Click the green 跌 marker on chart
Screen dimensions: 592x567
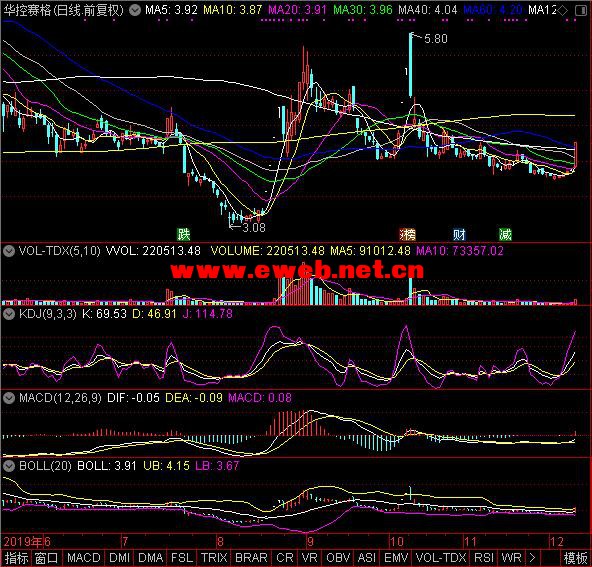tap(184, 234)
